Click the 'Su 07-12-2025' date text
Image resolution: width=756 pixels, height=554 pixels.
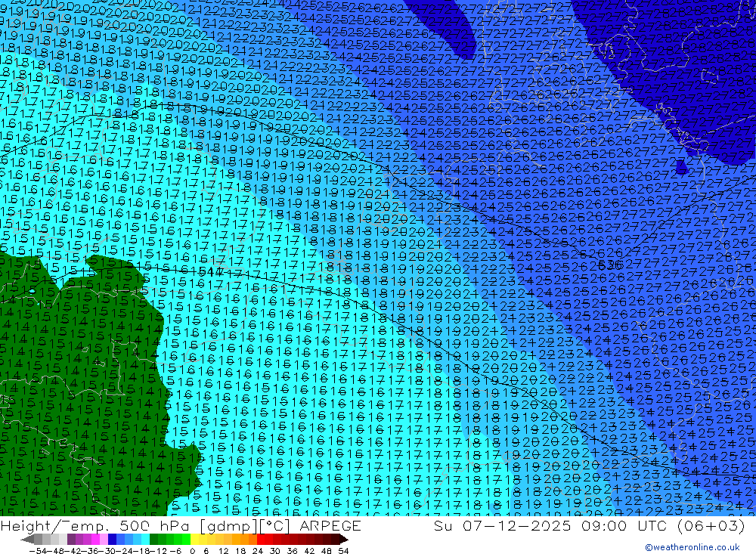point(503,526)
